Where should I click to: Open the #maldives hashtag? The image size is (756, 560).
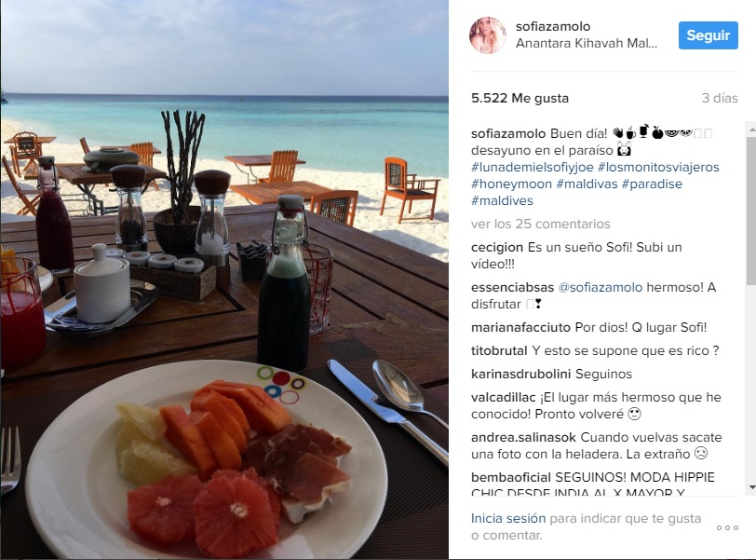(502, 200)
